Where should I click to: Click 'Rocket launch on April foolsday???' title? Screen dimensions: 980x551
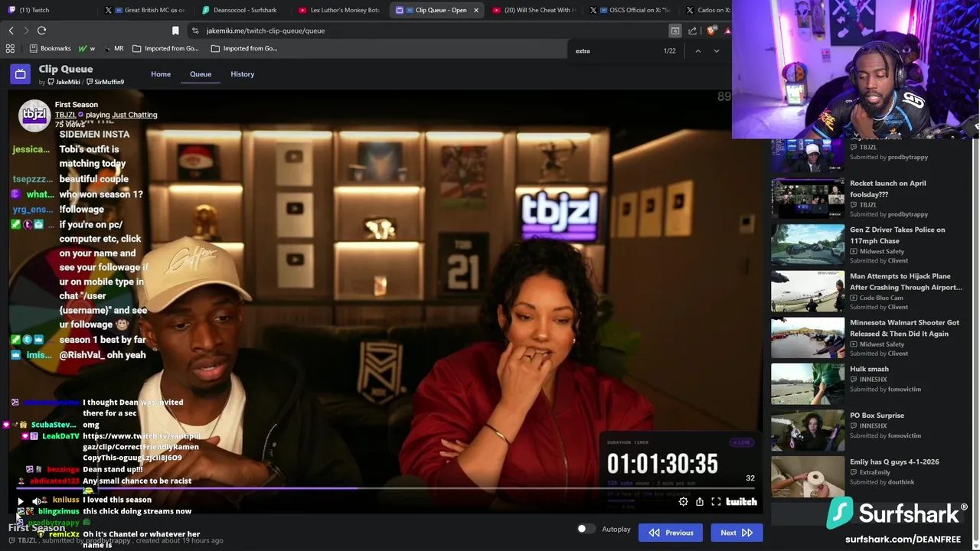coord(887,188)
